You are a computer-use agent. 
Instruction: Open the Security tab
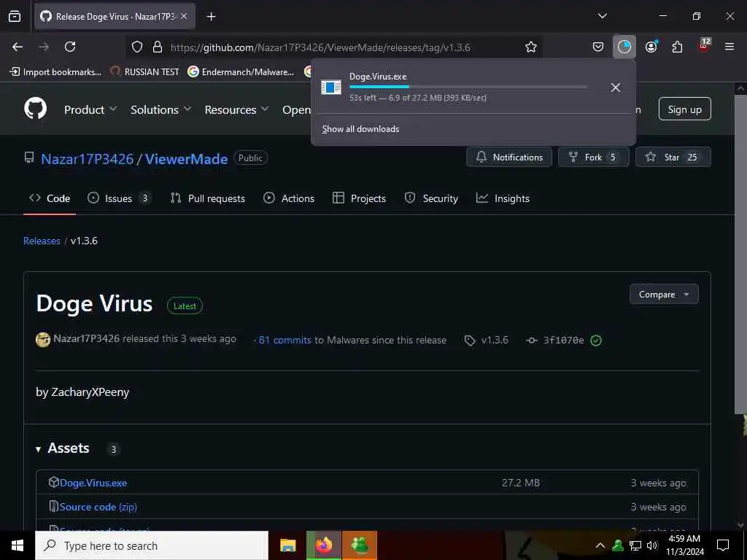point(431,198)
